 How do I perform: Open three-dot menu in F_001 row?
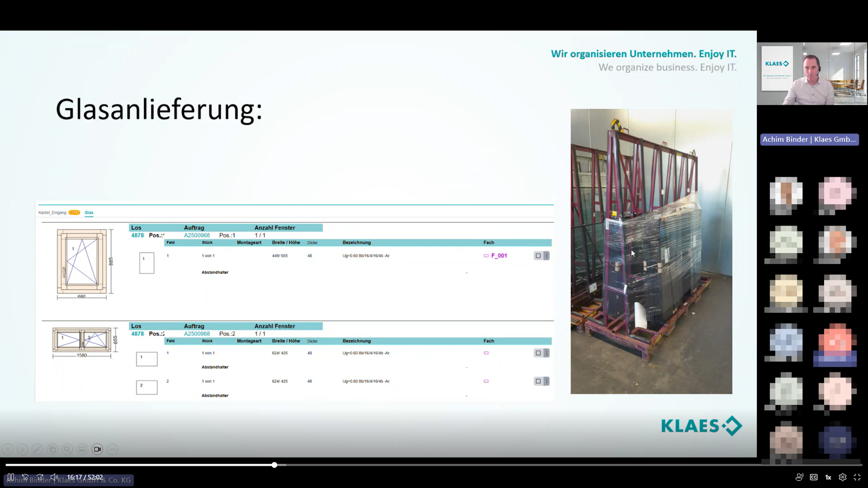(546, 255)
